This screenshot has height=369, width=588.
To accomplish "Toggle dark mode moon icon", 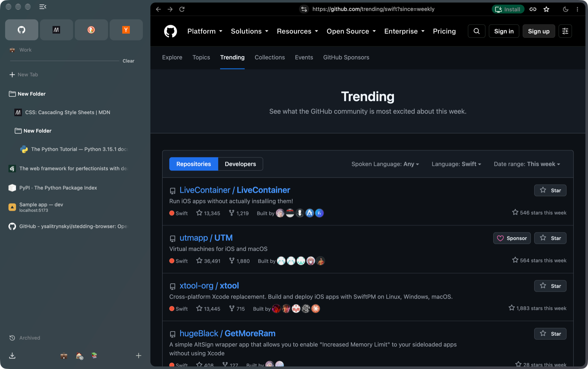I will point(565,9).
